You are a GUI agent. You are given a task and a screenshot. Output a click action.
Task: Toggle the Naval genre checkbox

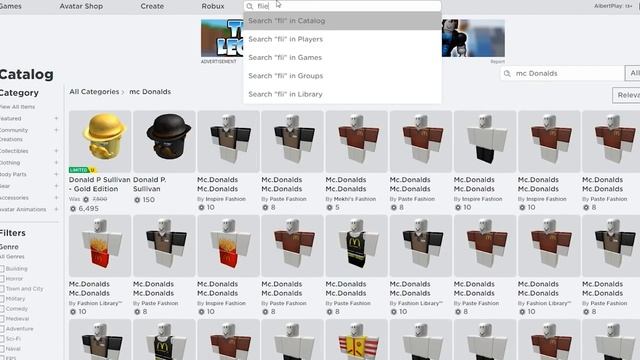pyautogui.click(x=2, y=349)
